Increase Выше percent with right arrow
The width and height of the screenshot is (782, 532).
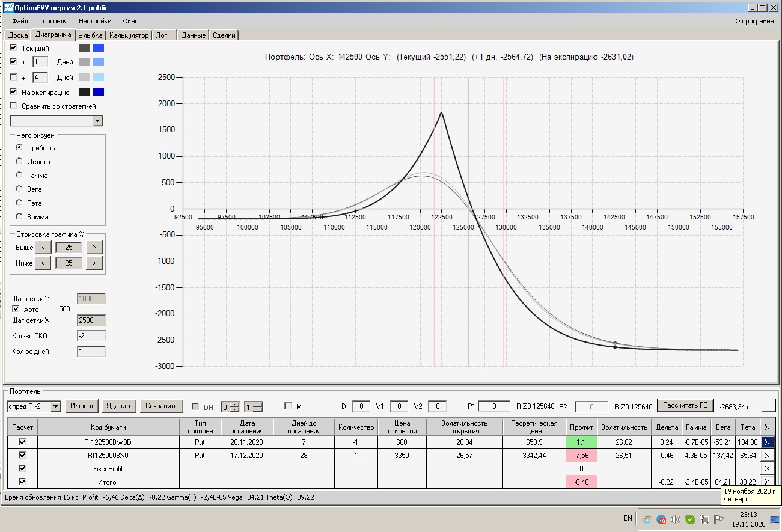[x=94, y=248]
